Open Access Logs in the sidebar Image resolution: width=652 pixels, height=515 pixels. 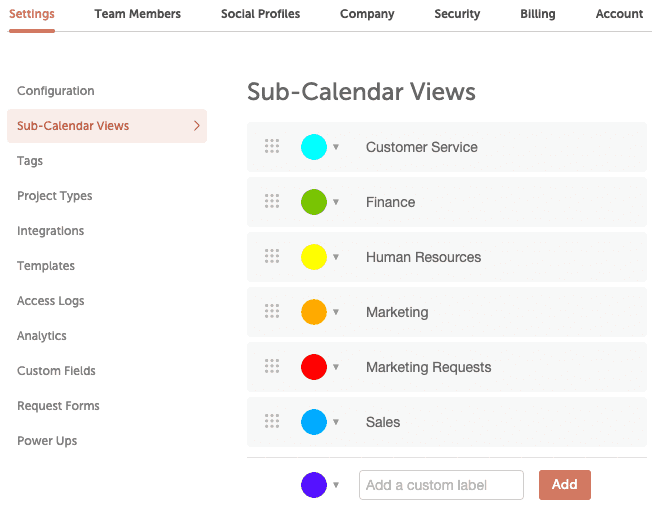[50, 301]
